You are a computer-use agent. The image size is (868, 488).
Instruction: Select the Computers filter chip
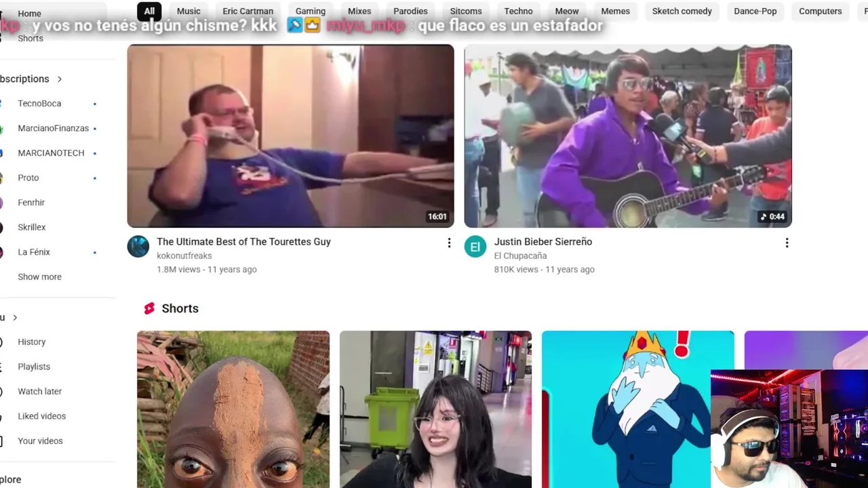point(821,11)
